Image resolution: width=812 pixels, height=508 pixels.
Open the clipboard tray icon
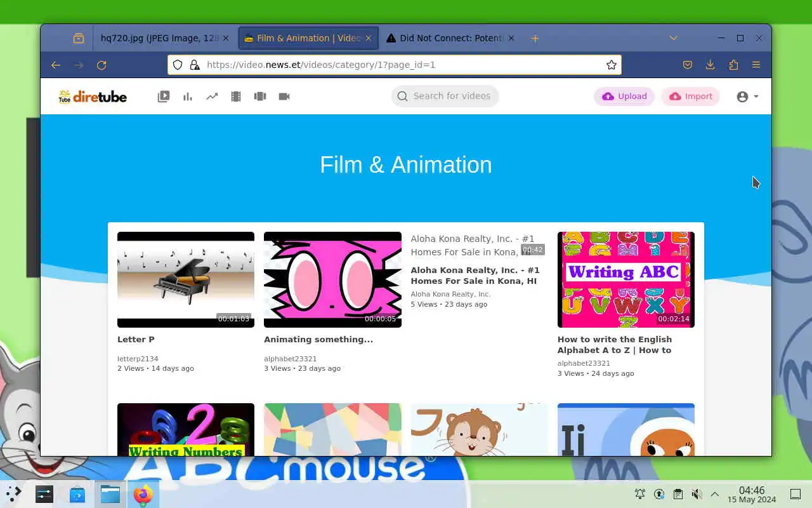pyautogui.click(x=678, y=494)
